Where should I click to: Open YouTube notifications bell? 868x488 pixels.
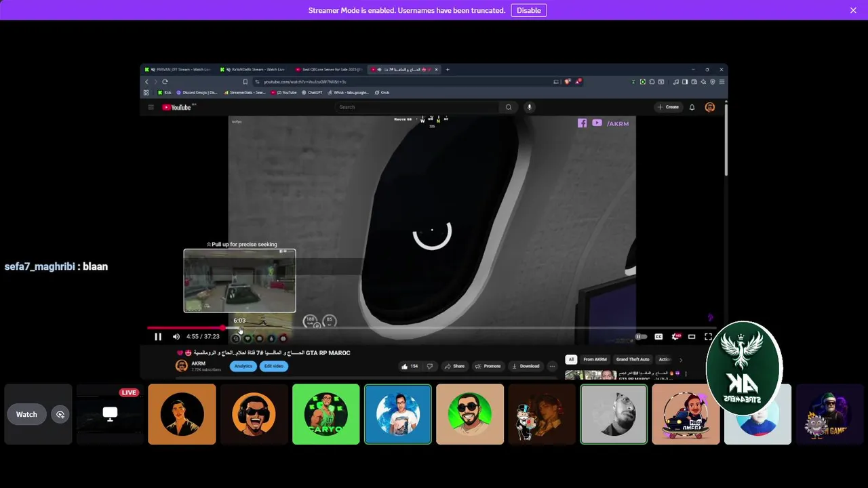pyautogui.click(x=692, y=107)
